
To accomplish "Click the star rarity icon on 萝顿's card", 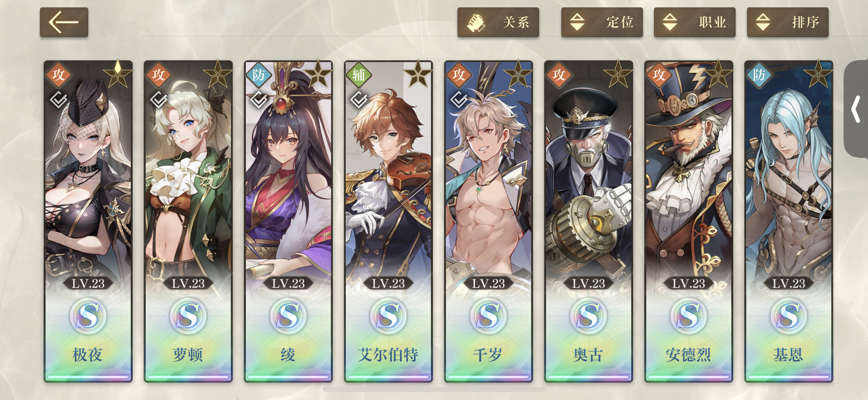I will (x=218, y=75).
